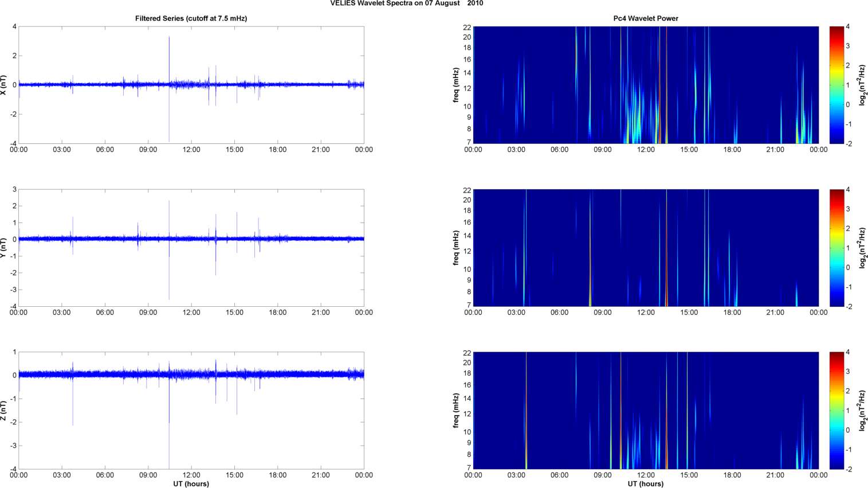Viewport: 868px width, 488px height.
Task: Select the Pc4 Wavelet Power heading
Action: pyautogui.click(x=646, y=18)
